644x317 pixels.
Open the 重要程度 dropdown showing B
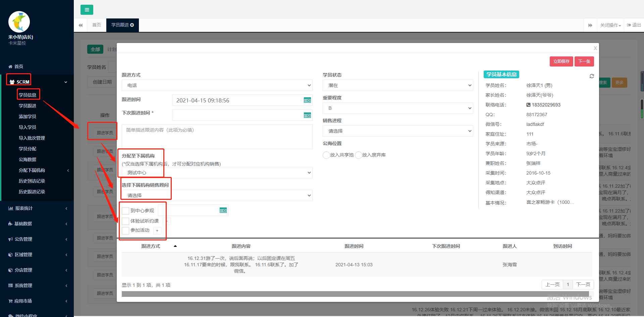(398, 108)
